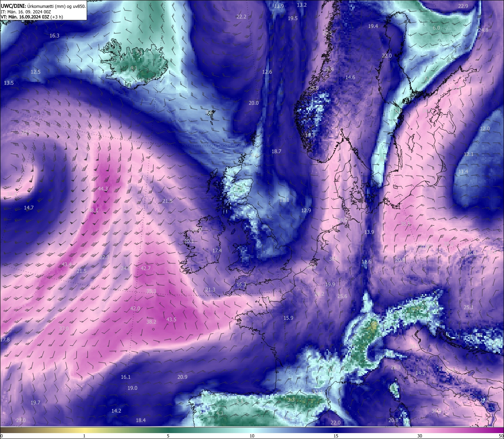
Task: Click the 18.7 value label
Action: (276, 151)
